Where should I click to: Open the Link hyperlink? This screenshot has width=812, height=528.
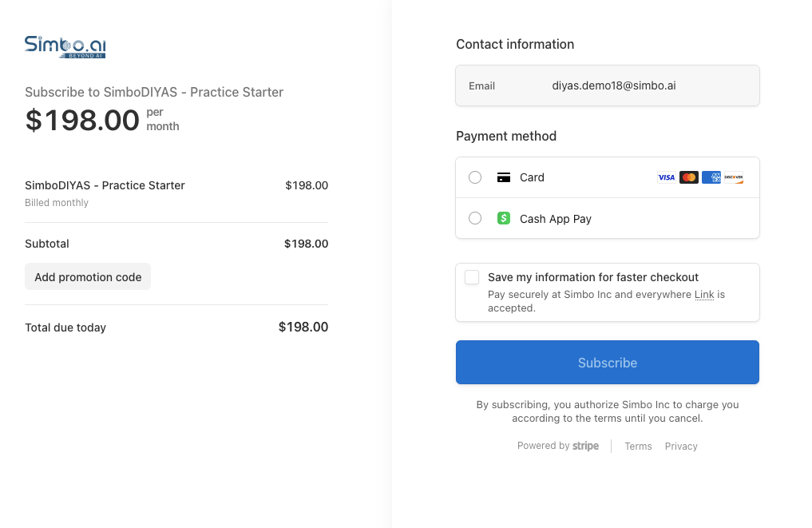click(x=704, y=295)
